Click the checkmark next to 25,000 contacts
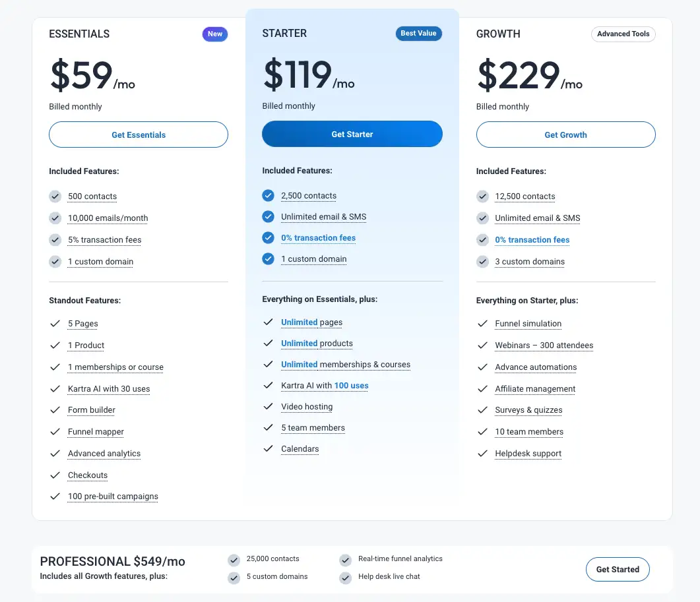Image resolution: width=700 pixels, height=602 pixels. (x=234, y=558)
